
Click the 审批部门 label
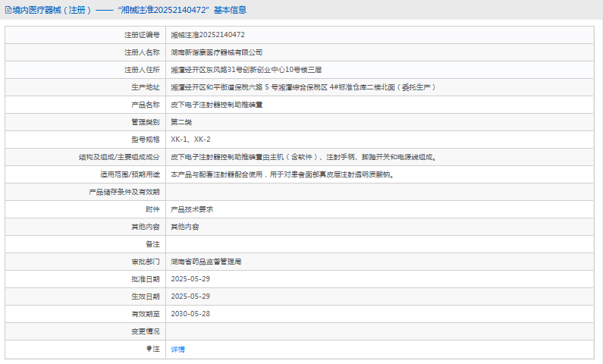146,262
